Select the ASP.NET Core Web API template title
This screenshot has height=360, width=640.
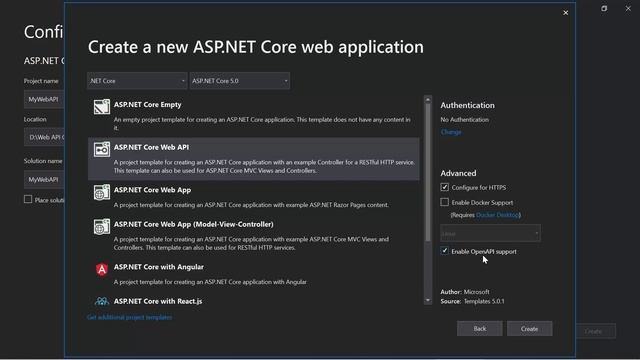click(151, 147)
